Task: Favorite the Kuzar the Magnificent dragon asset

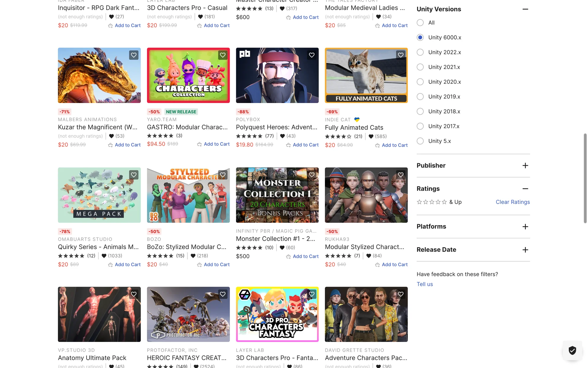Action: click(134, 55)
